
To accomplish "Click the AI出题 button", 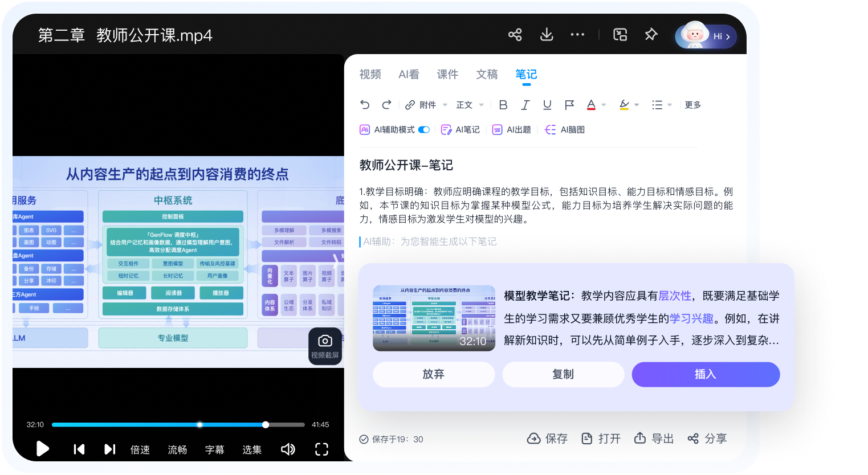I will coord(511,130).
